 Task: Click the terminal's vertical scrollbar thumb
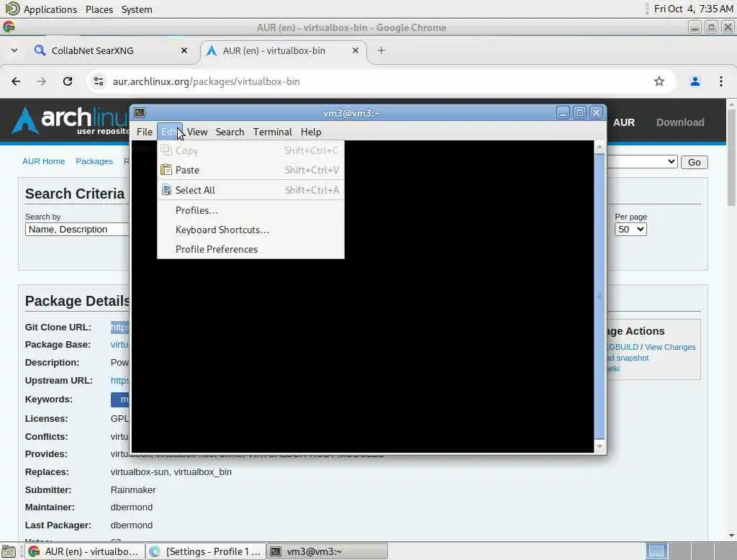(600, 296)
